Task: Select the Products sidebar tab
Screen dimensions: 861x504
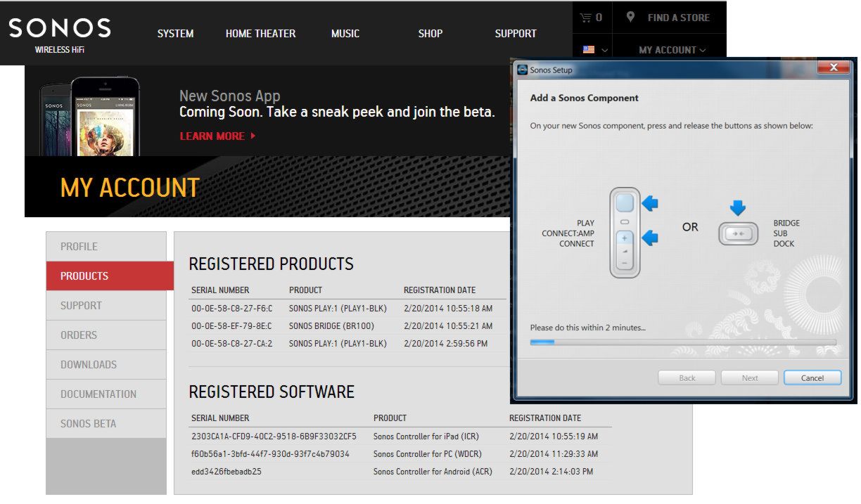Action: coord(110,276)
